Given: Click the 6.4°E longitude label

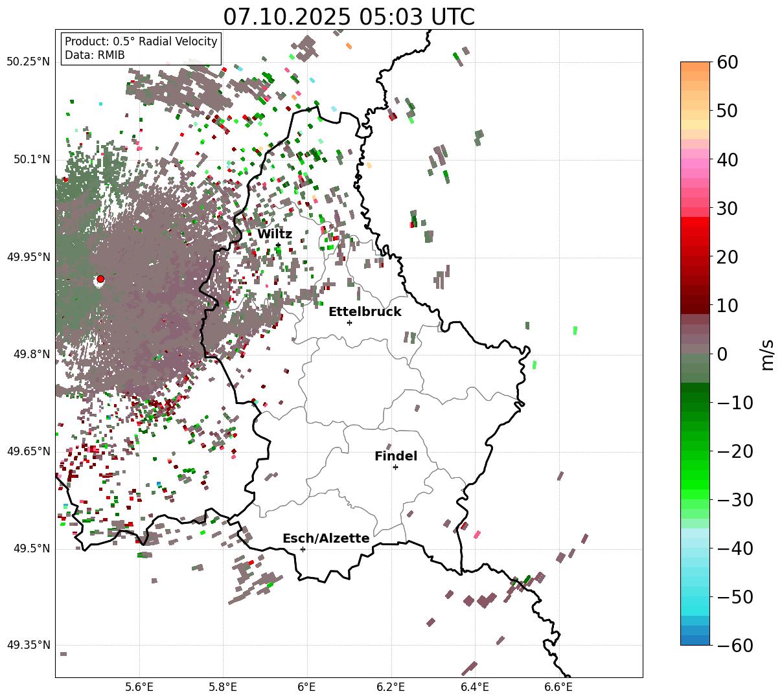Looking at the screenshot, I should (x=475, y=687).
